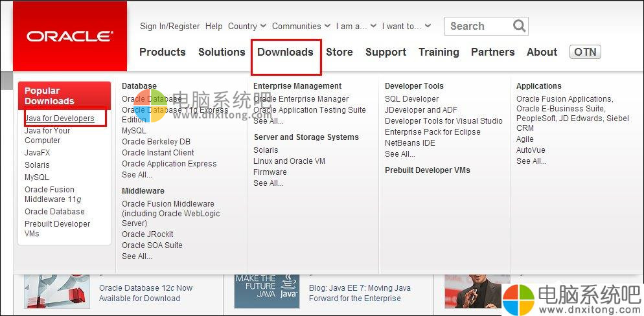Click the search magnifier icon
The image size is (644, 316).
click(519, 26)
